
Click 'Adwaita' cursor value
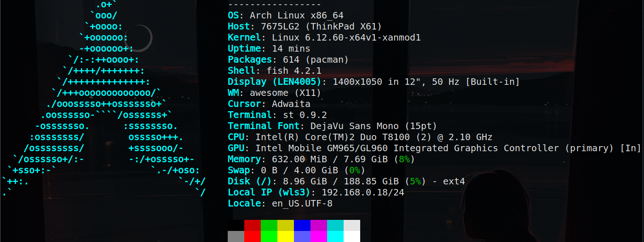click(x=291, y=104)
